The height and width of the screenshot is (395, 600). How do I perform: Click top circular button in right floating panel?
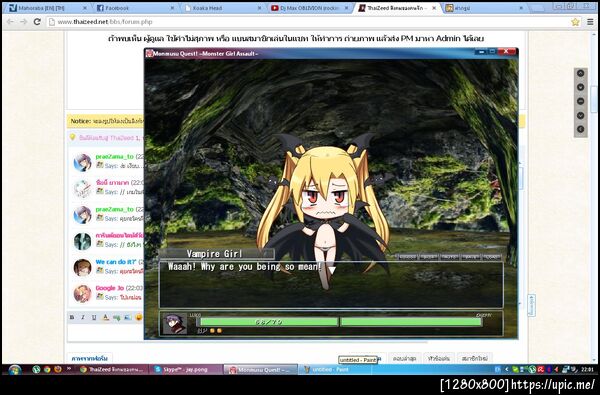tap(580, 73)
